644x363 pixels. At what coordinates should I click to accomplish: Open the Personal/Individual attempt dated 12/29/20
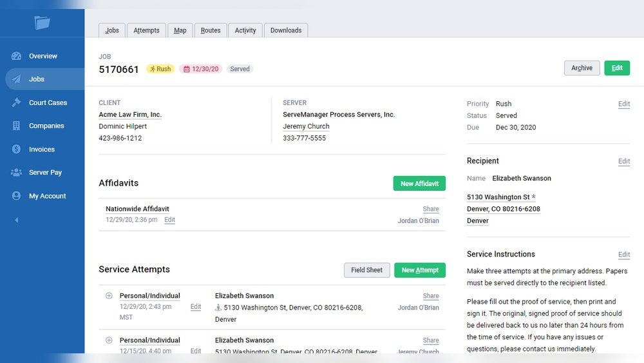coord(149,295)
